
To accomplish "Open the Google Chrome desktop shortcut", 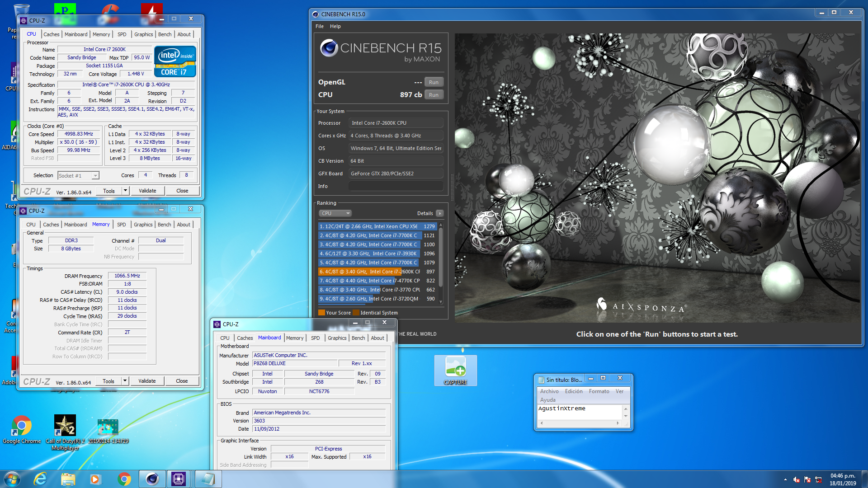I will pos(21,429).
